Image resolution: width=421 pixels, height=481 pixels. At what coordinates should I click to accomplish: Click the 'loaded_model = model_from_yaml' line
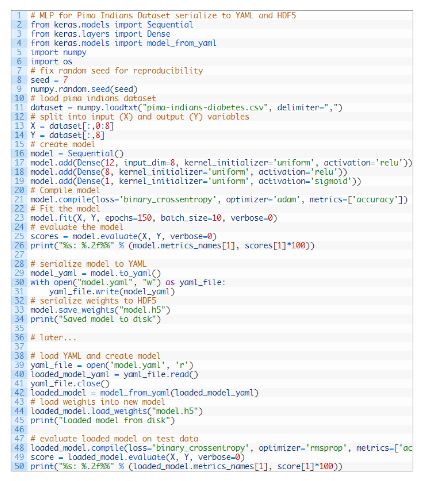(144, 393)
